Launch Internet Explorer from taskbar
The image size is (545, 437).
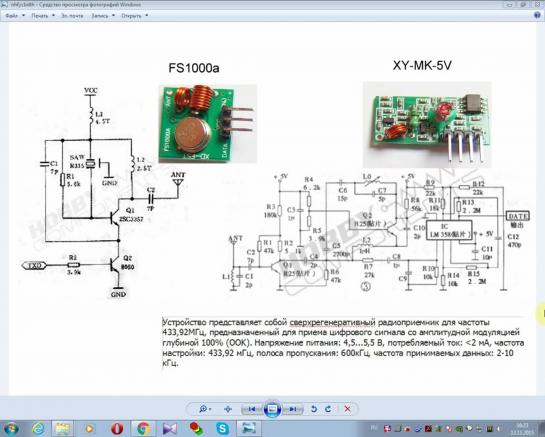[x=38, y=428]
